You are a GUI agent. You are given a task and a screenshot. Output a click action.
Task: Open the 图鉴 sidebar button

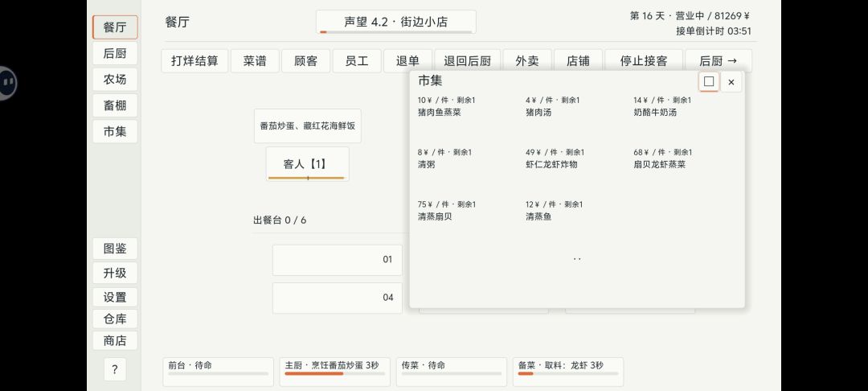[115, 249]
